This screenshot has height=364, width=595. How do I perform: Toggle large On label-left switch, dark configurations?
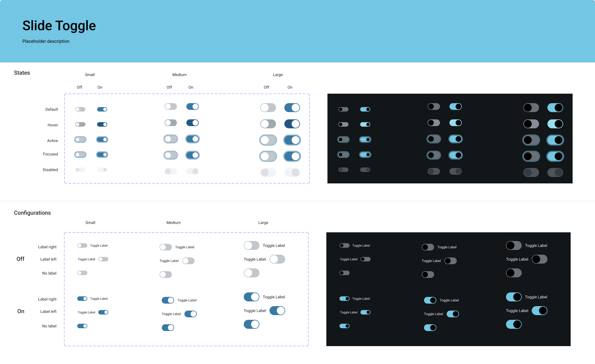(x=539, y=311)
